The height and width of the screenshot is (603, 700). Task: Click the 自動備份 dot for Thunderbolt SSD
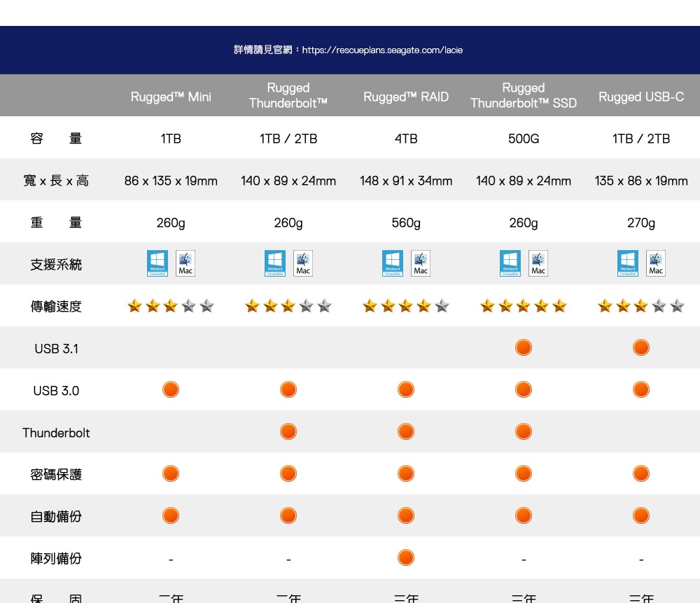(x=524, y=515)
